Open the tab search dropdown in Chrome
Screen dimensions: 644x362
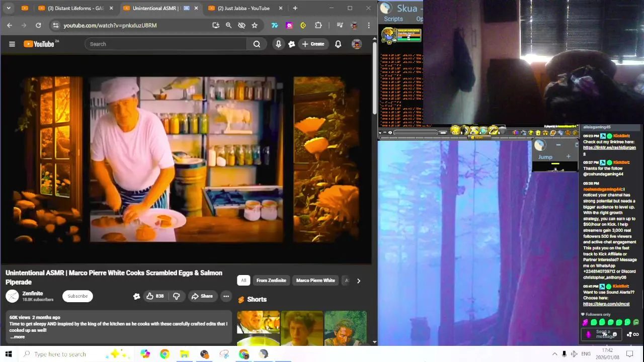coord(9,8)
